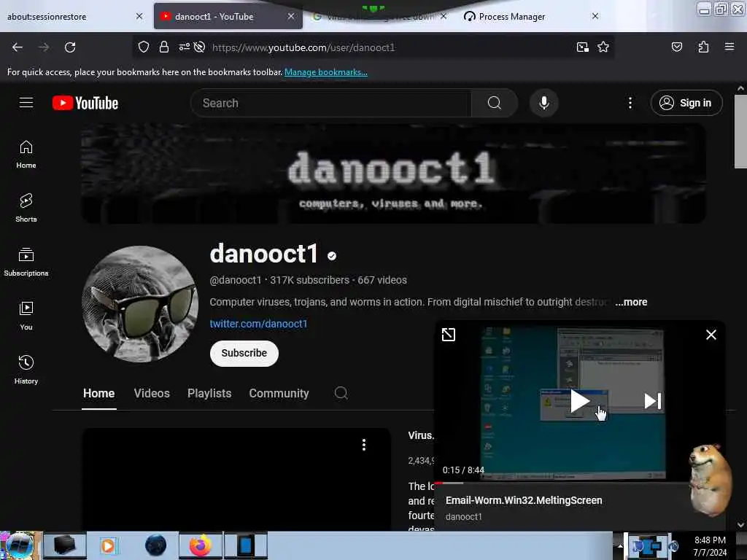Click the danooct1 channel banner
747x560 pixels.
coord(393,174)
